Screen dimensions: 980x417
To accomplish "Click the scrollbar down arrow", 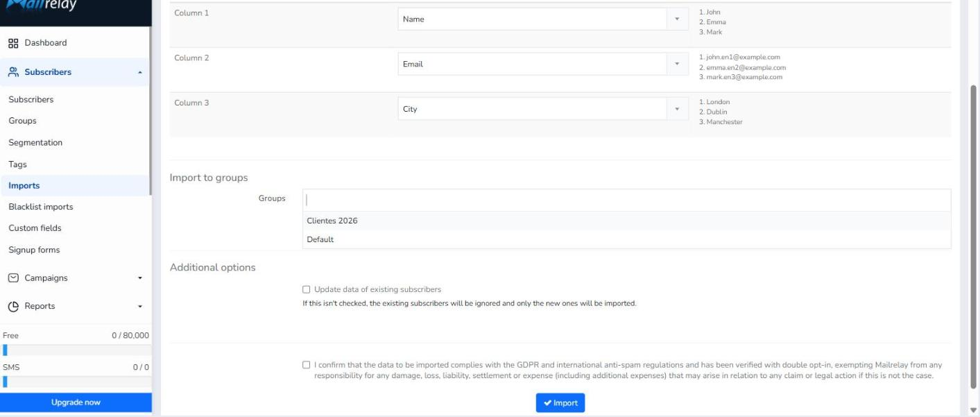I will pos(973,410).
